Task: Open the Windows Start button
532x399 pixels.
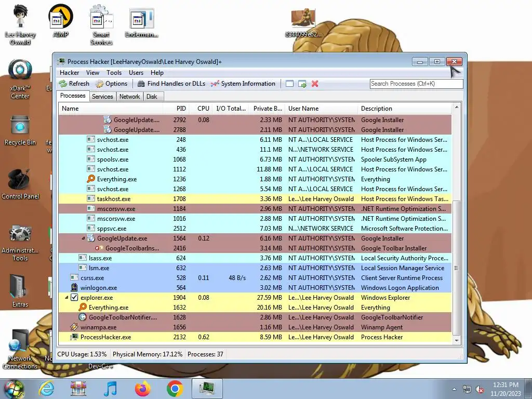Action: point(14,390)
